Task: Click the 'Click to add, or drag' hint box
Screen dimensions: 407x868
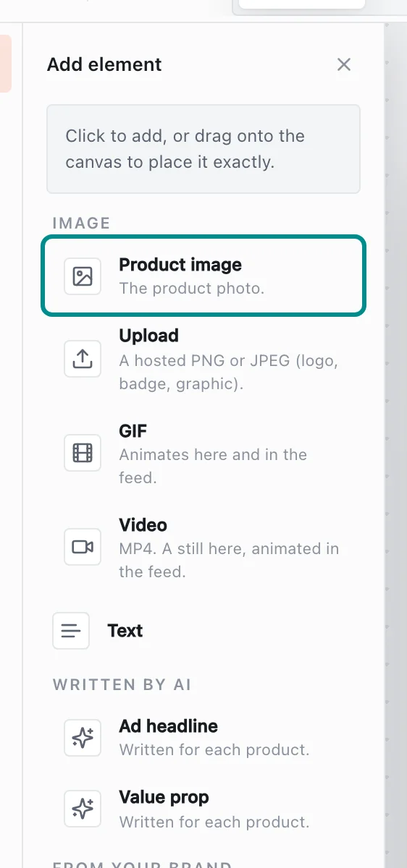Action: 204,149
